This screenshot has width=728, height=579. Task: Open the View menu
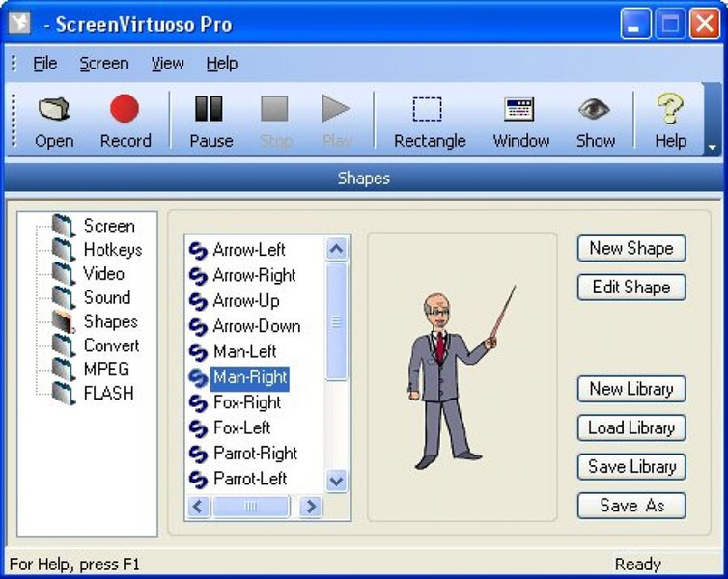pos(167,63)
